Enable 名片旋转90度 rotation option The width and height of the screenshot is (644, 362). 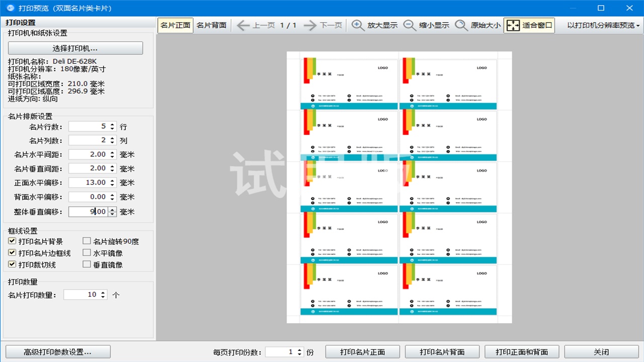pos(86,241)
